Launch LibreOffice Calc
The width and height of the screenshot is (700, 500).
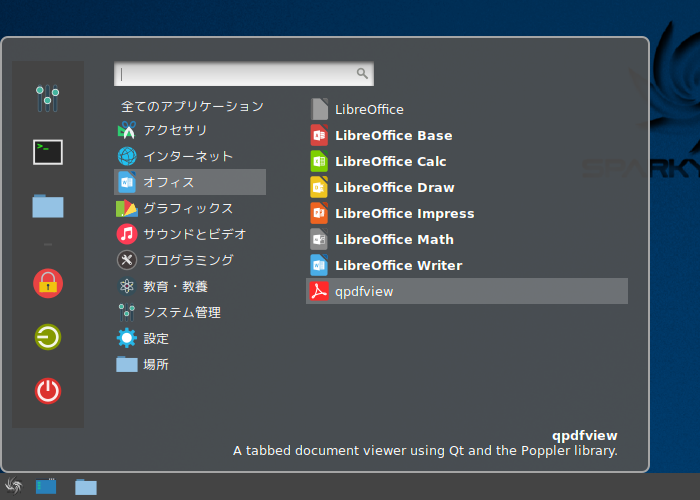coord(467,162)
